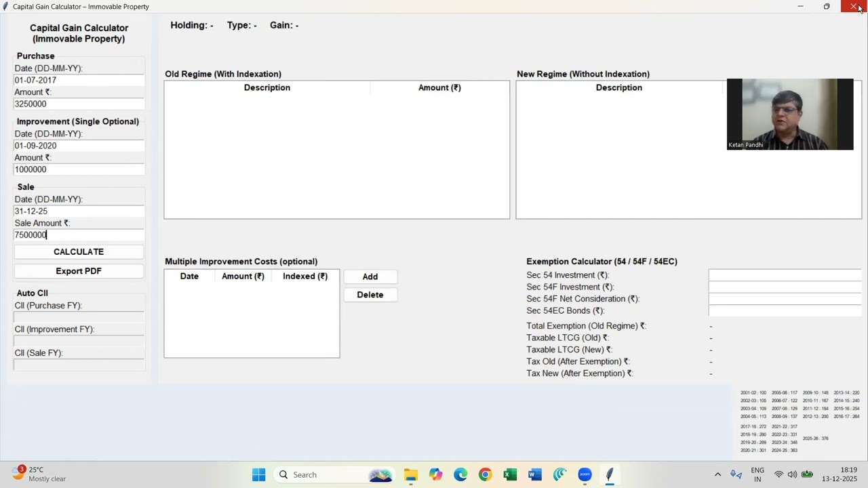
Task: Open Microsoft Edge from the taskbar
Action: pos(460,474)
